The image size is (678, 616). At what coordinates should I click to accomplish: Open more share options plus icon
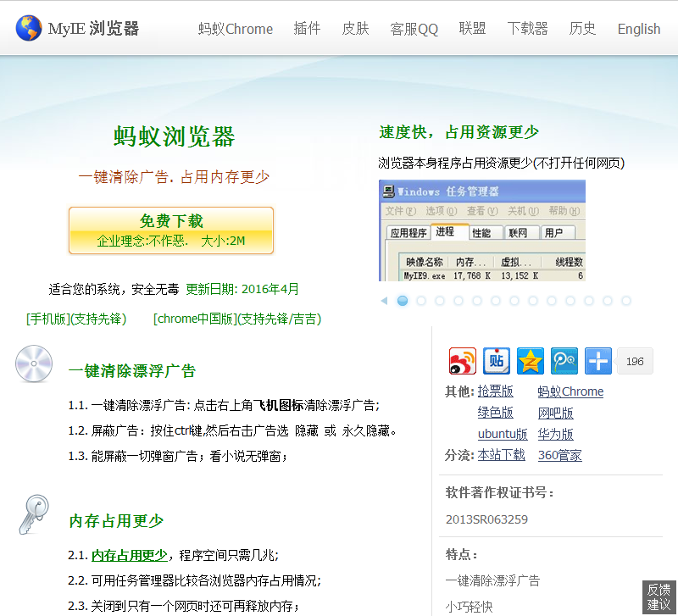[598, 360]
